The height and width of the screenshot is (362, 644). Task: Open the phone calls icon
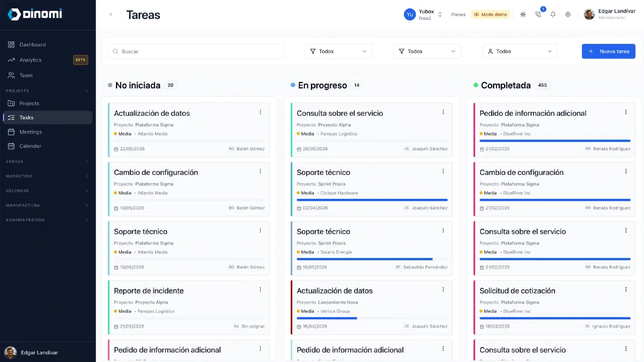pos(538,15)
